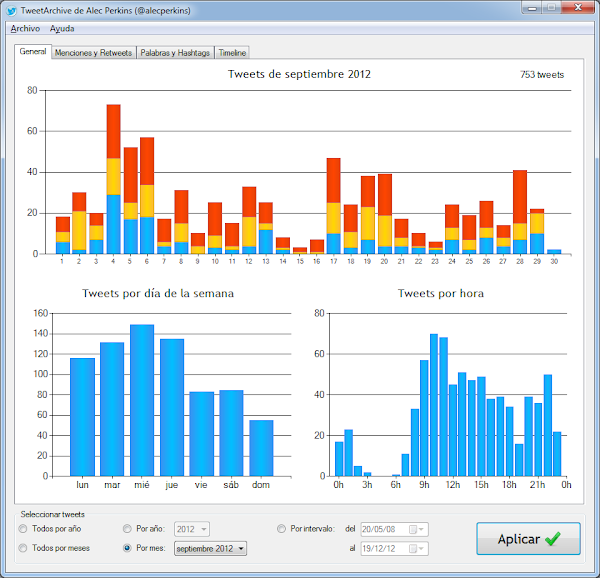The width and height of the screenshot is (600, 578).
Task: Choose the 'Por año' radio option
Action: coord(127,529)
